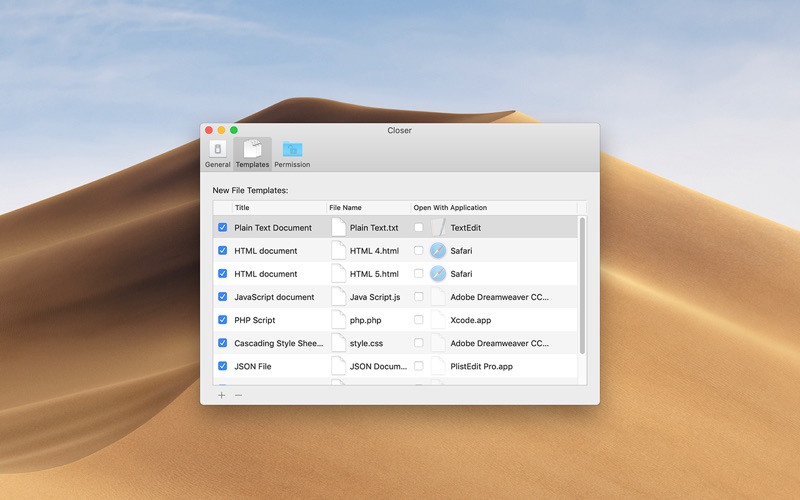The height and width of the screenshot is (500, 800).
Task: Click Dreamweaver app icon in Java Script.js row
Action: 438,296
